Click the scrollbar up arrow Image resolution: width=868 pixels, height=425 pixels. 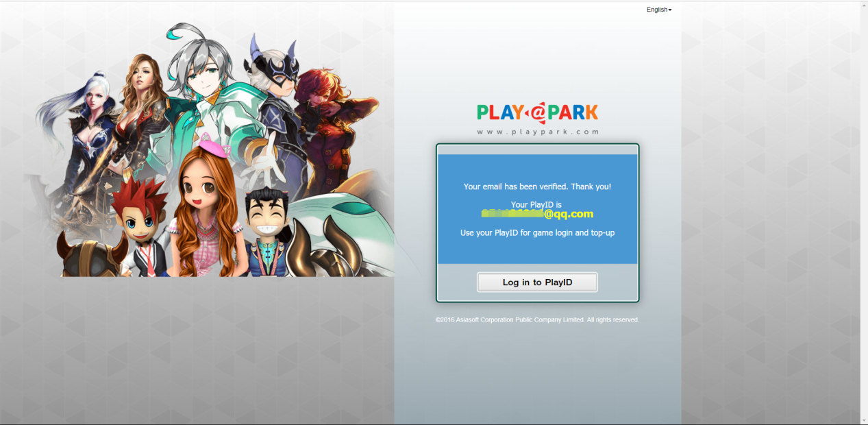pos(864,5)
